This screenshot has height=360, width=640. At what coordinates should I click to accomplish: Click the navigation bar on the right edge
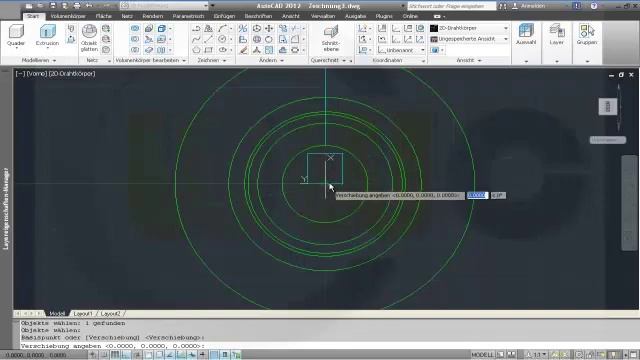click(629, 203)
